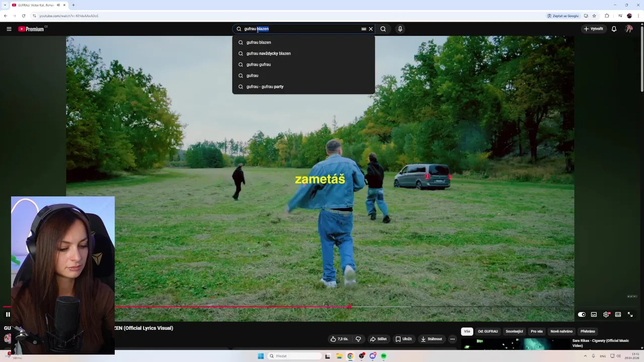This screenshot has width=644, height=362.
Task: Save the video with Uložit
Action: (x=404, y=339)
